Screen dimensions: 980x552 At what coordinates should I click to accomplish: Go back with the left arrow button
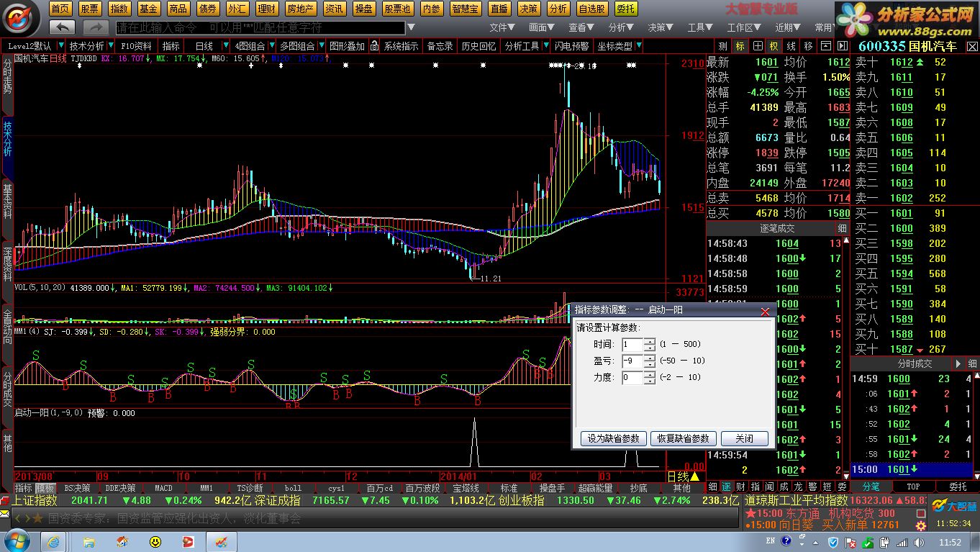coord(63,27)
